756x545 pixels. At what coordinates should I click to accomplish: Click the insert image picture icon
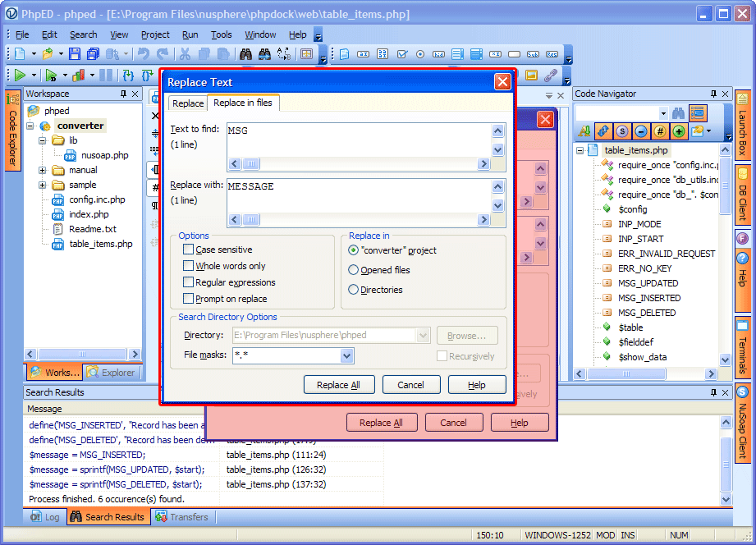coord(531,76)
